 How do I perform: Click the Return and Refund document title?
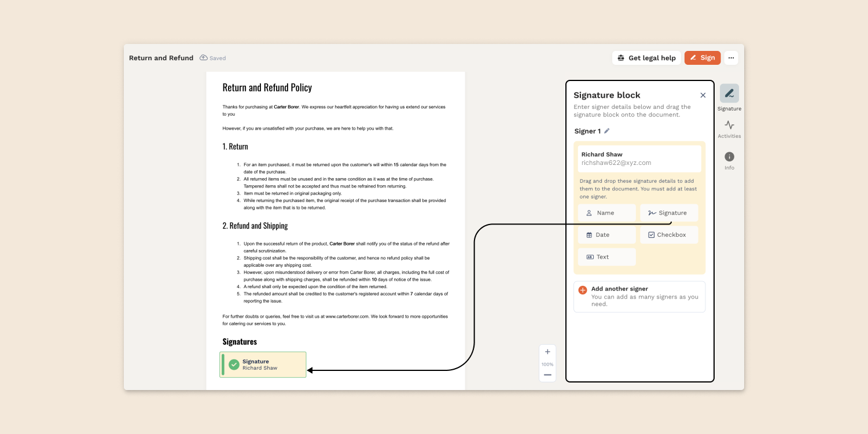(x=161, y=58)
